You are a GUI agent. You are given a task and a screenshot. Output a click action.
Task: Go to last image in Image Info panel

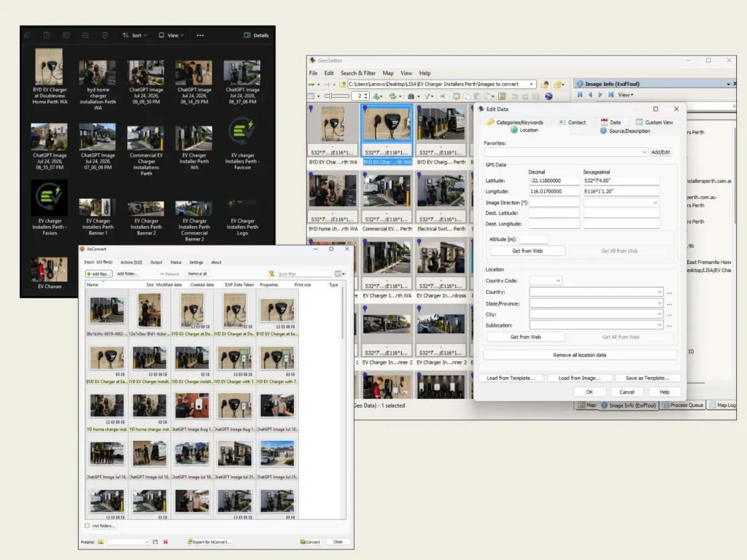click(x=611, y=95)
